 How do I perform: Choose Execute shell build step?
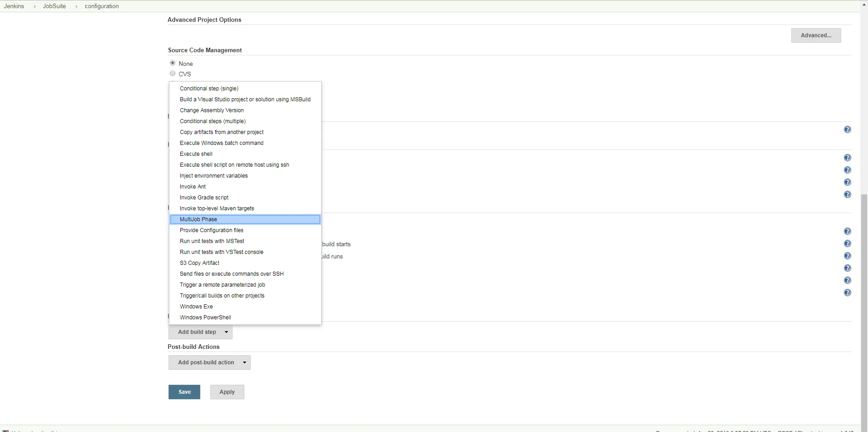point(245,154)
